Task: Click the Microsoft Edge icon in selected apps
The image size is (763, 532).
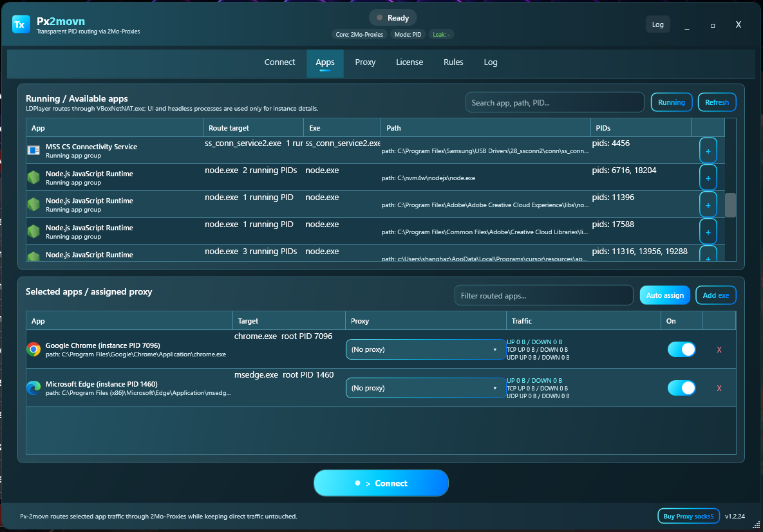Action: click(x=33, y=387)
